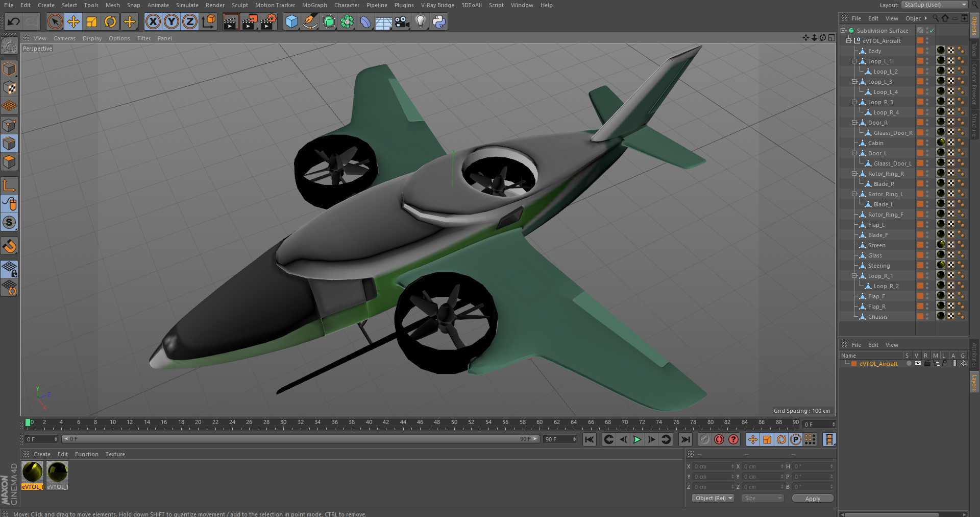Toggle X axis lock

point(153,21)
